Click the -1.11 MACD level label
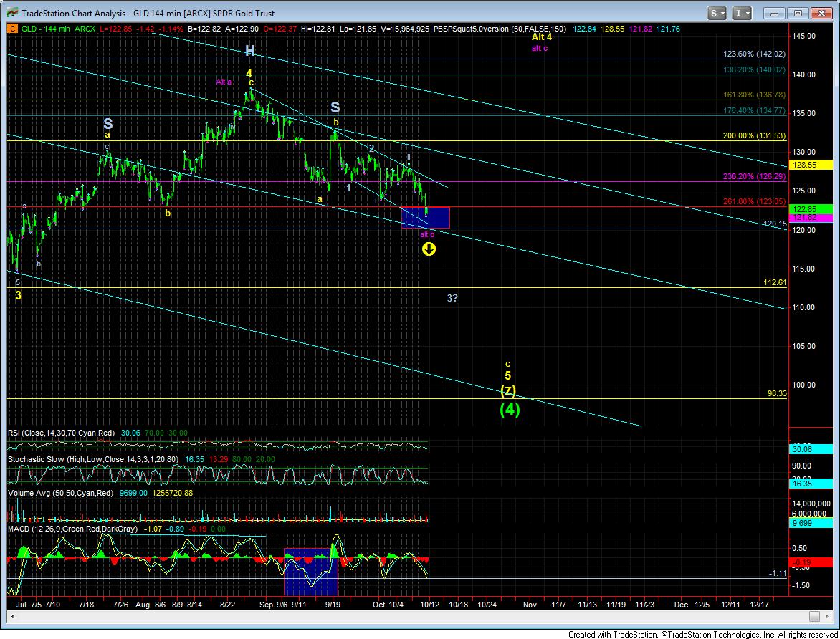Screen dimensions: 840x639 (778, 573)
